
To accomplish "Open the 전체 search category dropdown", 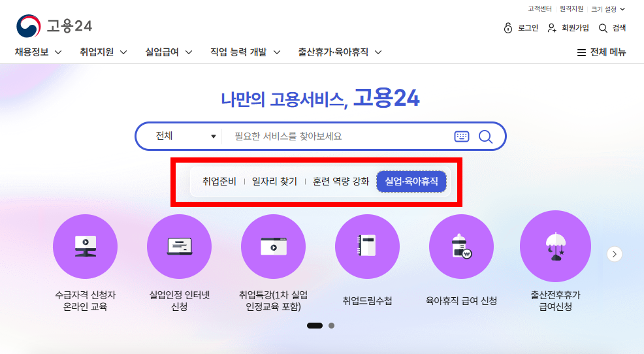I will 185,136.
